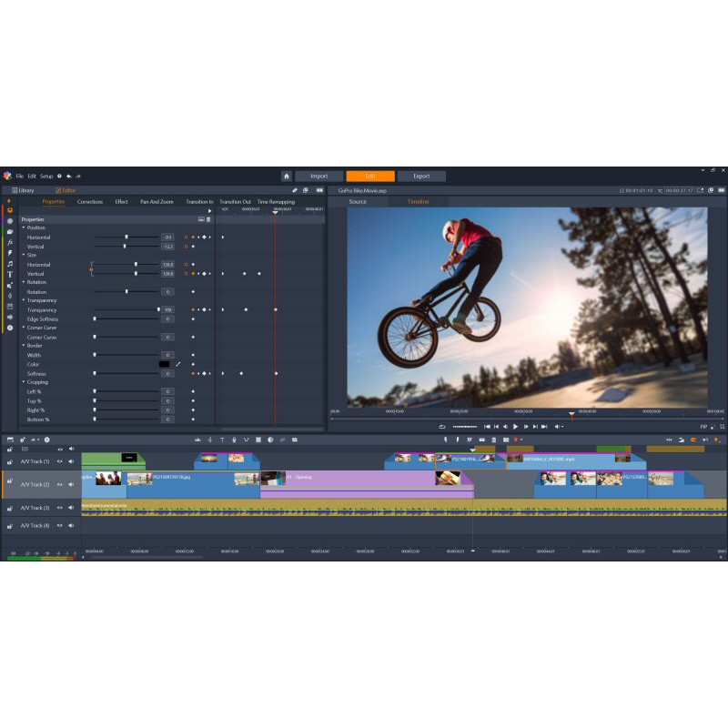The width and height of the screenshot is (728, 728).
Task: Click the PiP button below the preview
Action: [703, 426]
